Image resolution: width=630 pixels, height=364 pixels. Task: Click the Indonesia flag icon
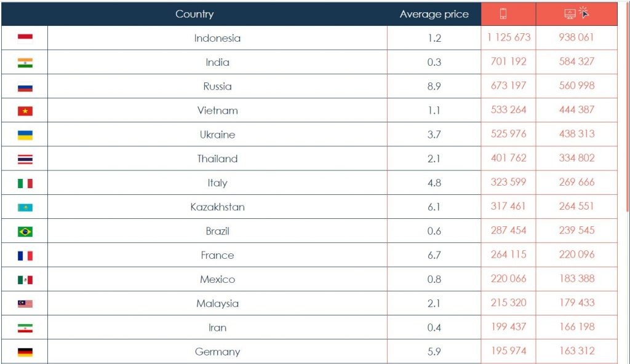point(25,38)
